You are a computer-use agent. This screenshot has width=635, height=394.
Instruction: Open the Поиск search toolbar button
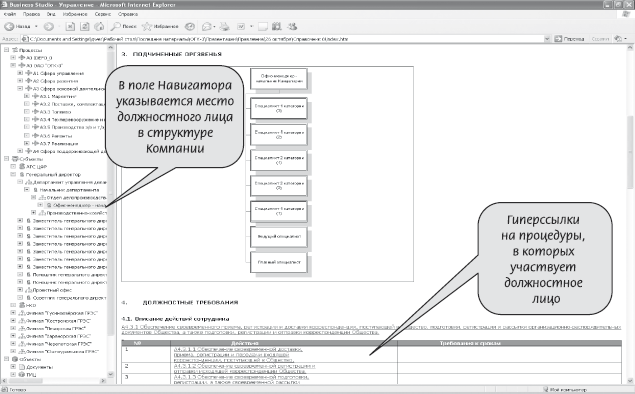124,26
